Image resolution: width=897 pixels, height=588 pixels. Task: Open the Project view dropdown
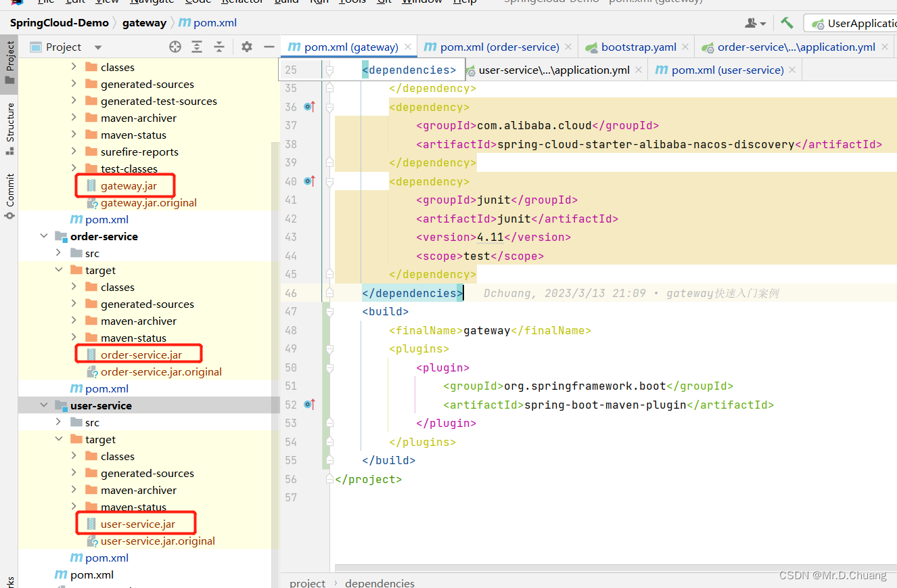tap(98, 47)
